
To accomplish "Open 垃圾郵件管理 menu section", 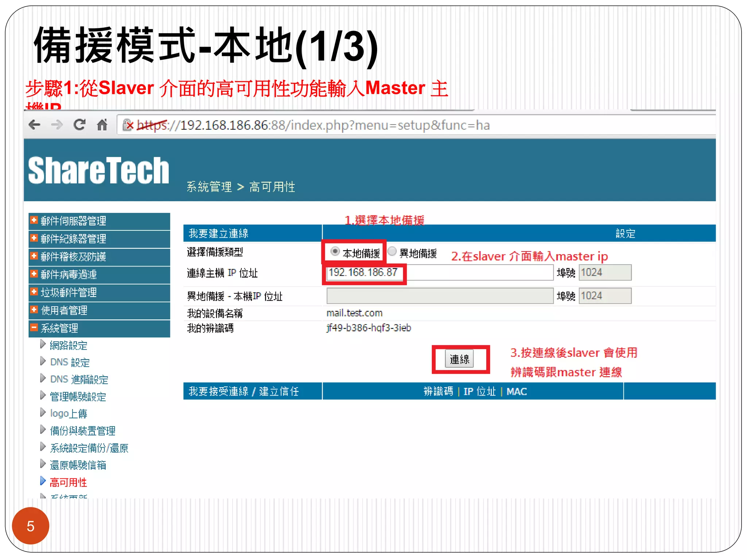I will pyautogui.click(x=99, y=292).
